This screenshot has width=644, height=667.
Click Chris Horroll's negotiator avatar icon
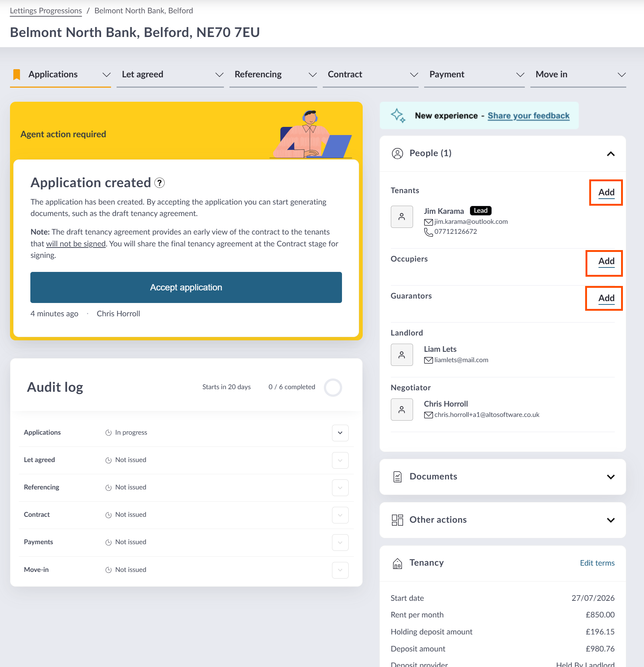coord(402,410)
